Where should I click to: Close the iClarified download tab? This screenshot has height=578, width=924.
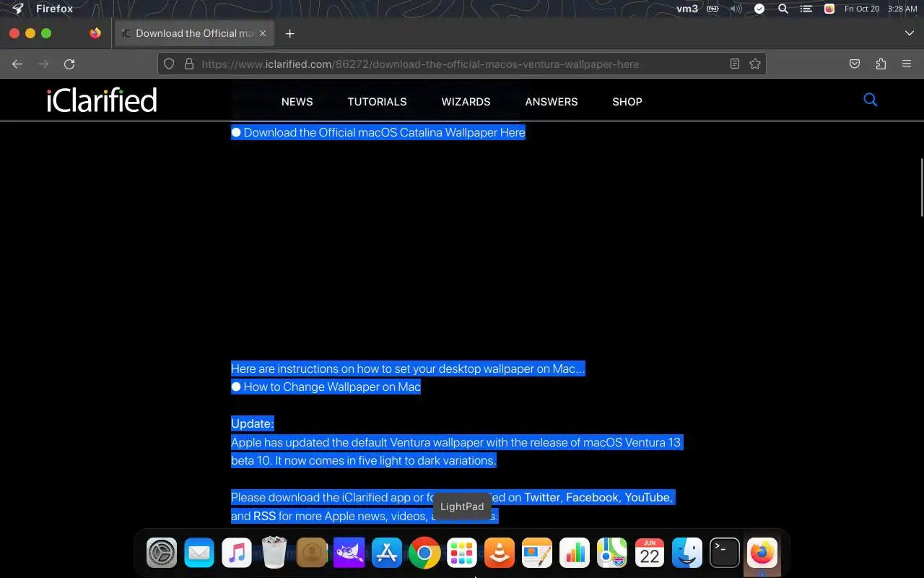(263, 33)
